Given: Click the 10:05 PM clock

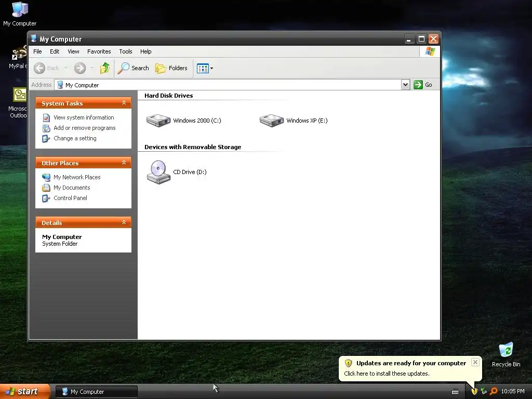Looking at the screenshot, I should point(513,391).
